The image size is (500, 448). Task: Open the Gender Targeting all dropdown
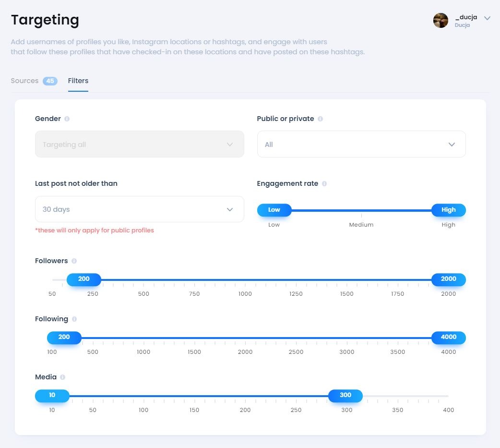point(139,144)
